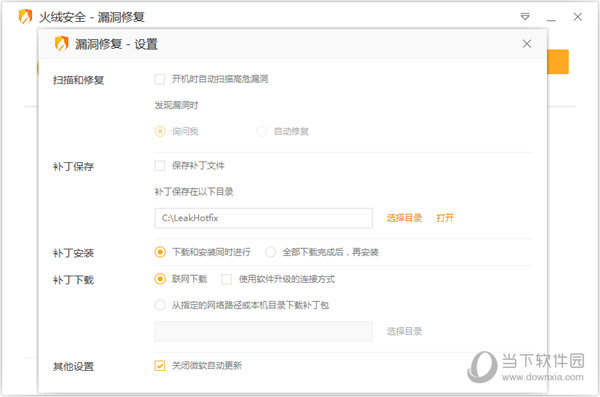Screen dimensions: 600x397
Task: Select the 自动修复 radio option
Action: pos(261,131)
